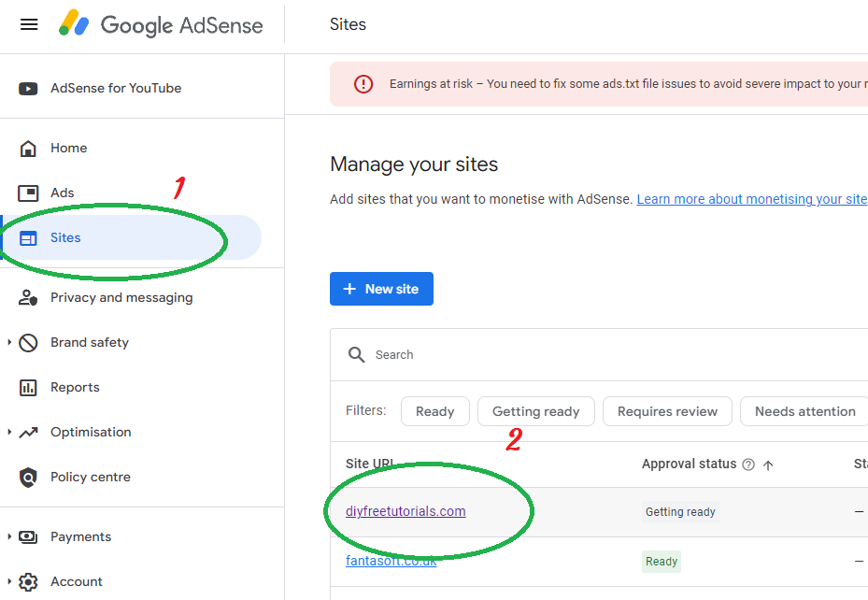Viewport: 868px width, 600px height.
Task: Apply the Requires review filter chip
Action: pyautogui.click(x=667, y=412)
